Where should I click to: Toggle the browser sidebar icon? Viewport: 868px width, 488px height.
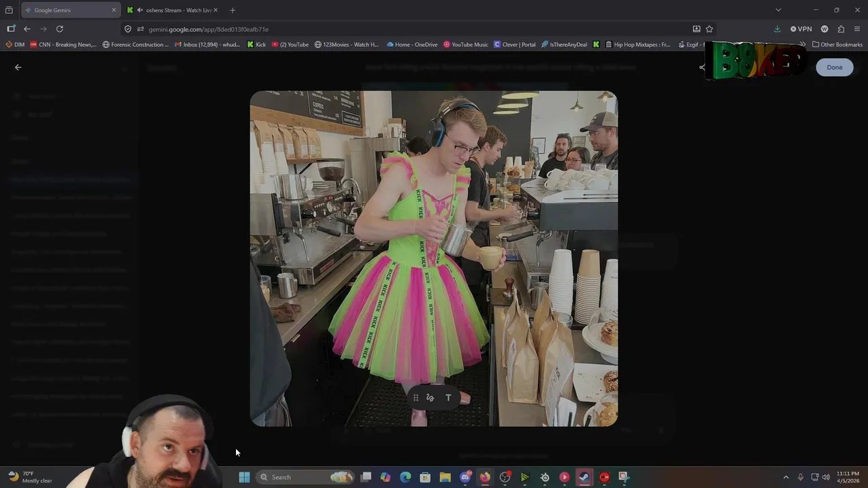coord(11,29)
